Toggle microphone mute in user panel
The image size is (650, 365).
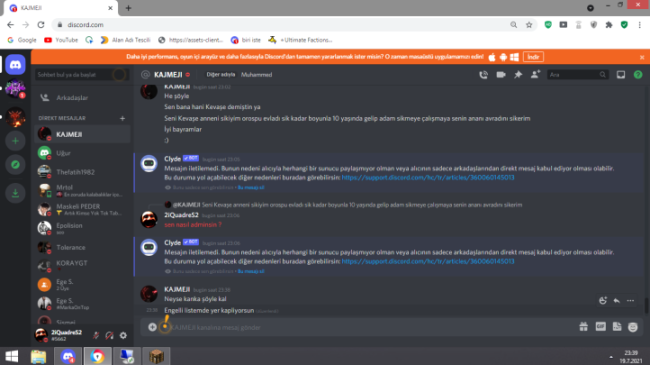96,335
